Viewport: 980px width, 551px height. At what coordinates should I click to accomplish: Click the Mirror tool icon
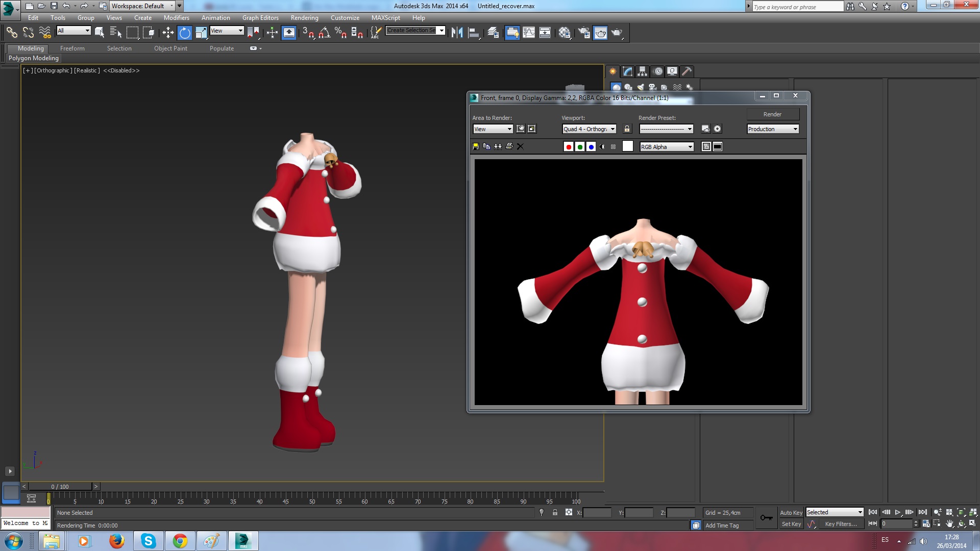coord(457,33)
